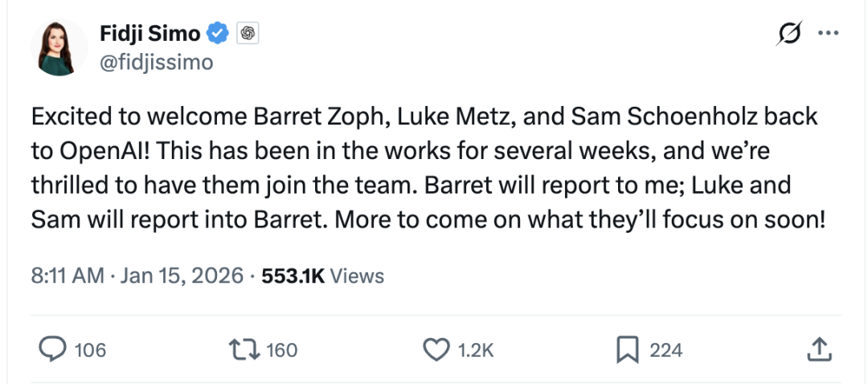Click the 160 reposts count
Image resolution: width=868 pixels, height=384 pixels.
click(x=281, y=350)
